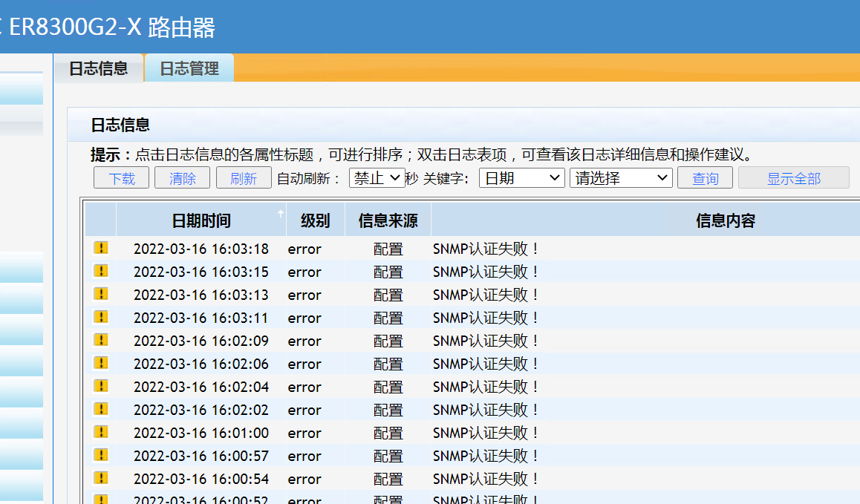The height and width of the screenshot is (504, 860).
Task: Click warning icon for 16:00:57 log entry
Action: point(100,455)
